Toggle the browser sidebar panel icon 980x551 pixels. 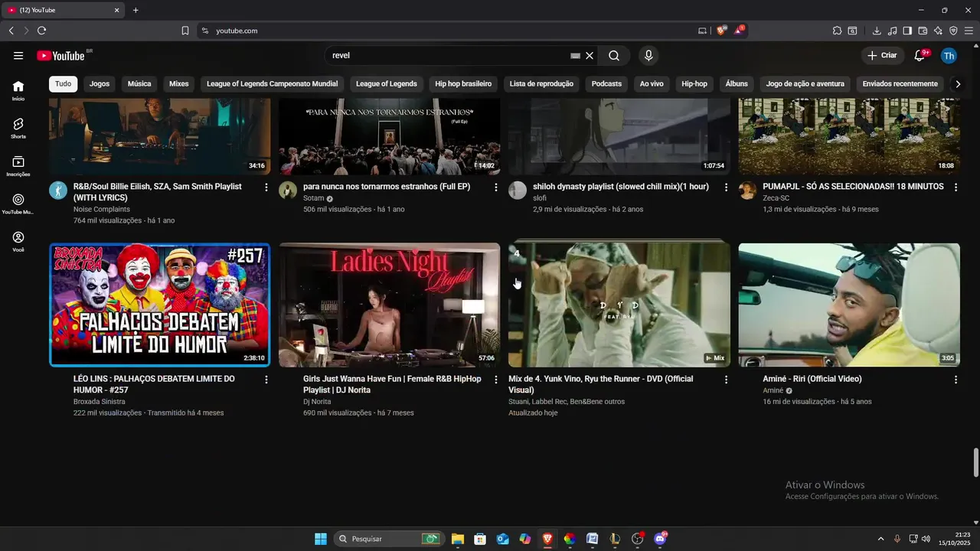point(907,31)
